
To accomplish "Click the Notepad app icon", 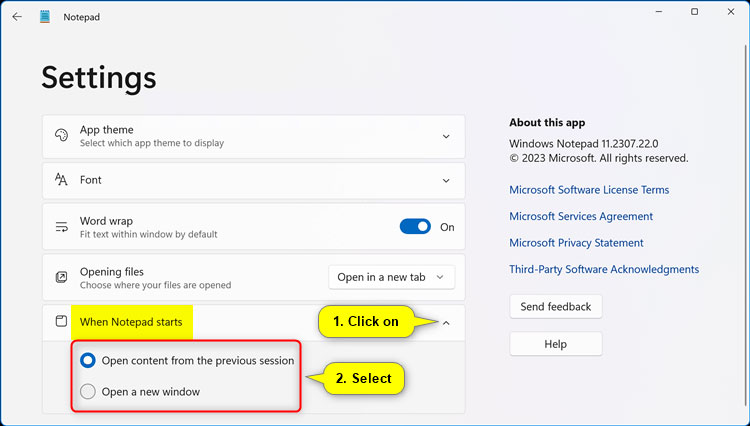I will pyautogui.click(x=45, y=17).
